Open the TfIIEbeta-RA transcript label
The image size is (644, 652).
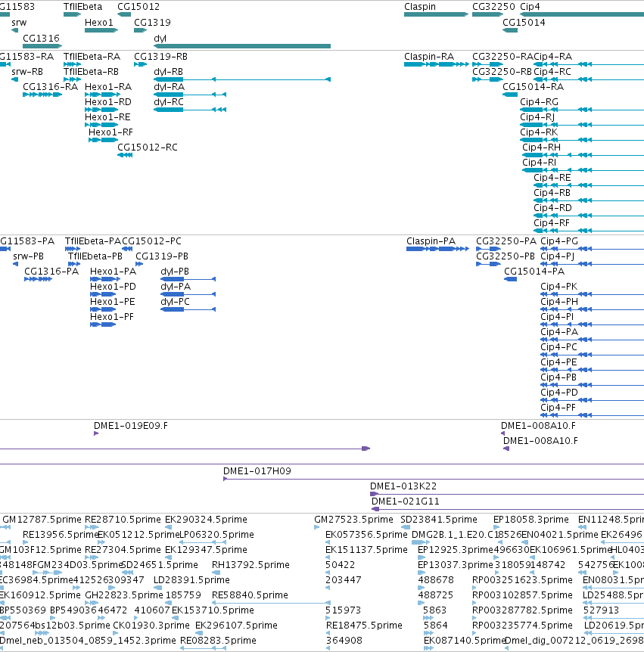tap(92, 57)
